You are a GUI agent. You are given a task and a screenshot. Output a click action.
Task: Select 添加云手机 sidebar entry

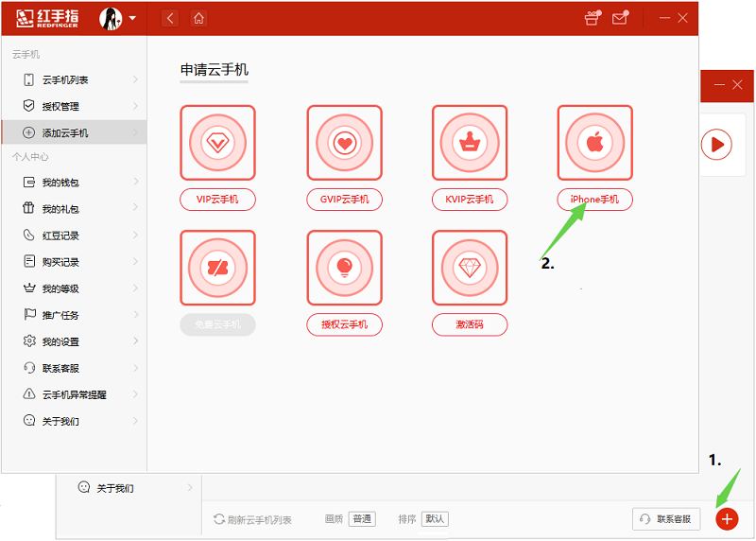pos(75,132)
